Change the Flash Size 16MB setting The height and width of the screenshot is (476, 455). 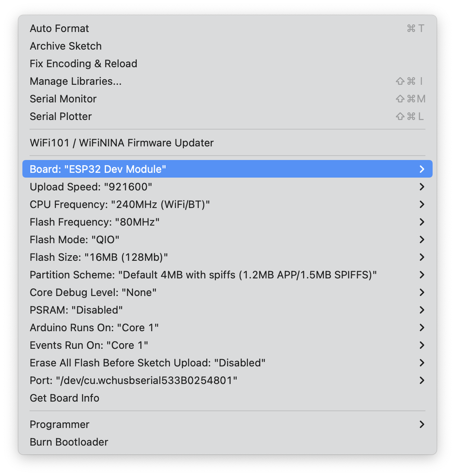point(99,257)
